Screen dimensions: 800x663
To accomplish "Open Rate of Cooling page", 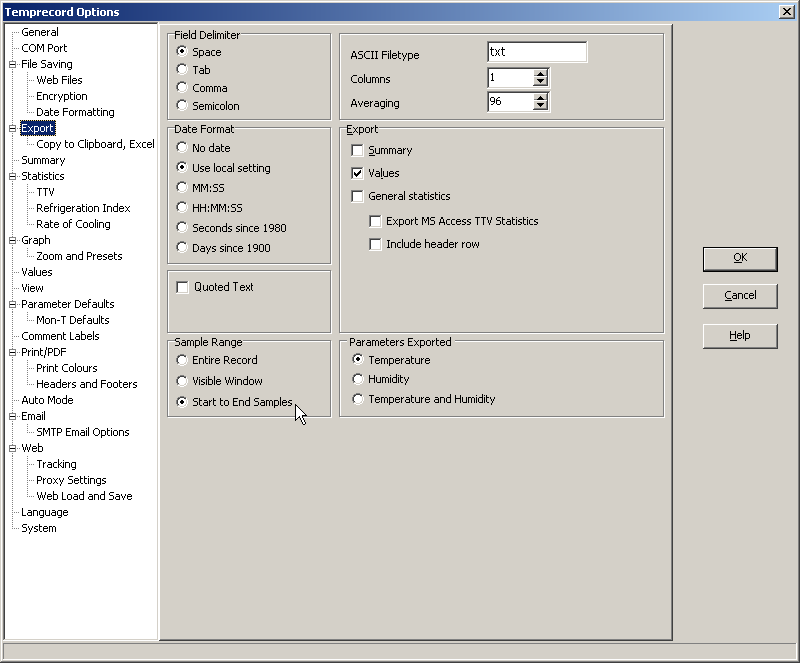I will click(x=73, y=224).
